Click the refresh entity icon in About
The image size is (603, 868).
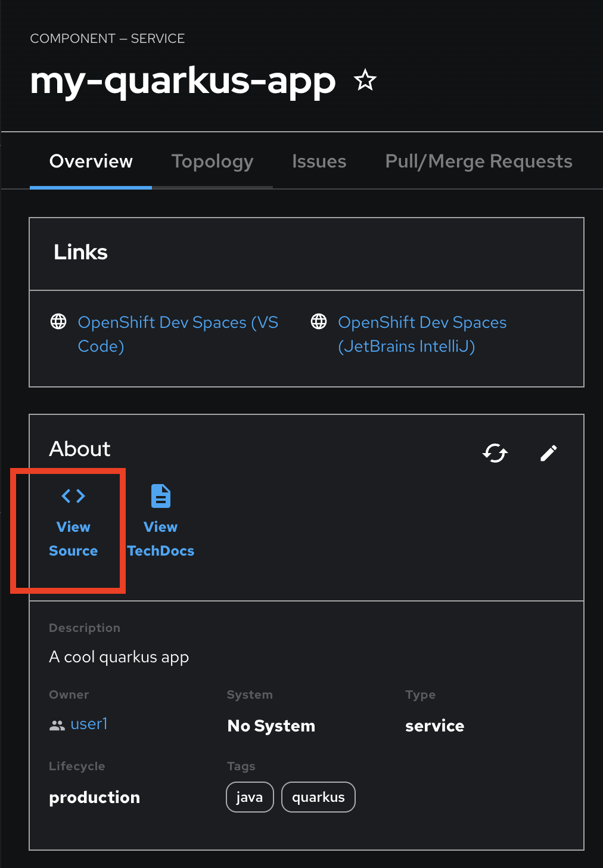(x=495, y=453)
